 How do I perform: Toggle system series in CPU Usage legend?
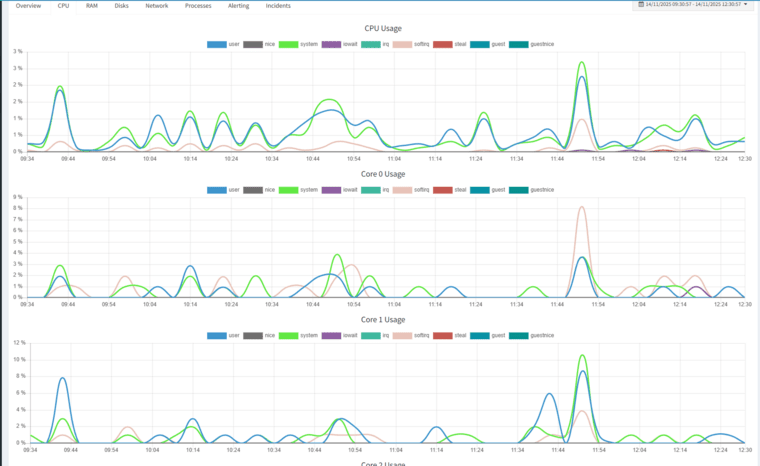298,44
